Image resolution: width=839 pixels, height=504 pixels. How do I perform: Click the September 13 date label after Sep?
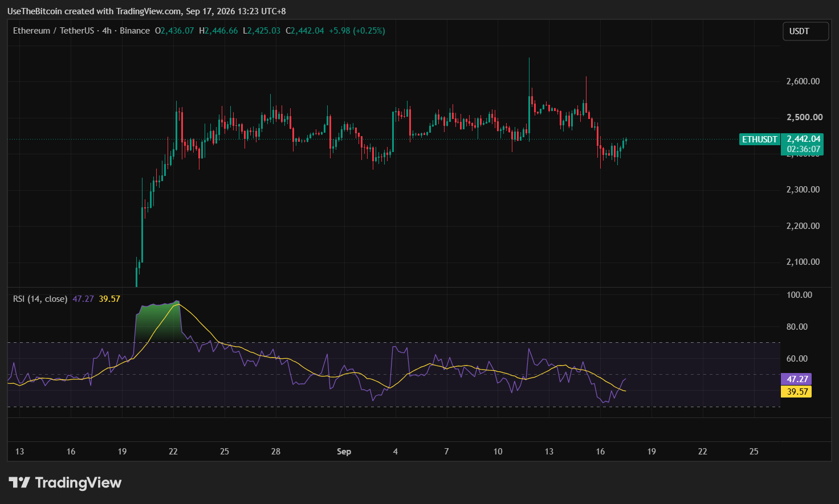[549, 452]
